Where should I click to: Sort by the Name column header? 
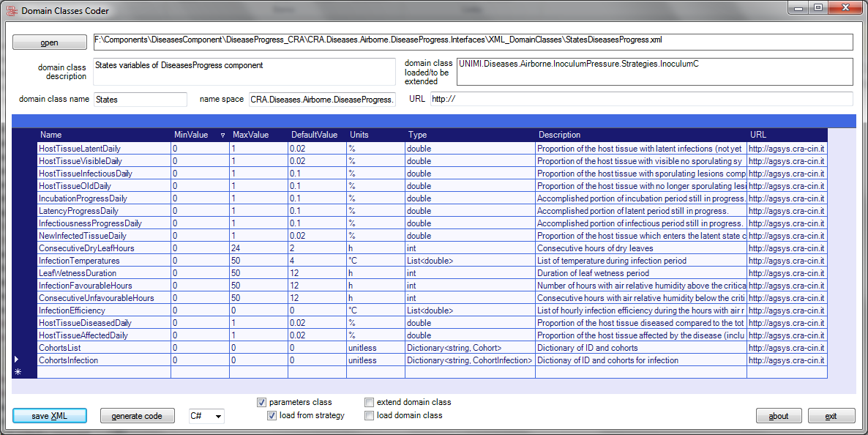pos(104,135)
